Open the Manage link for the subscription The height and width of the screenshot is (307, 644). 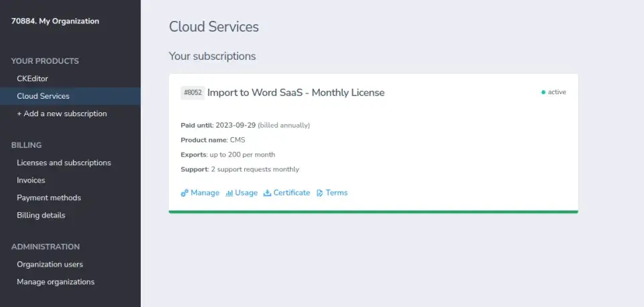click(x=205, y=193)
